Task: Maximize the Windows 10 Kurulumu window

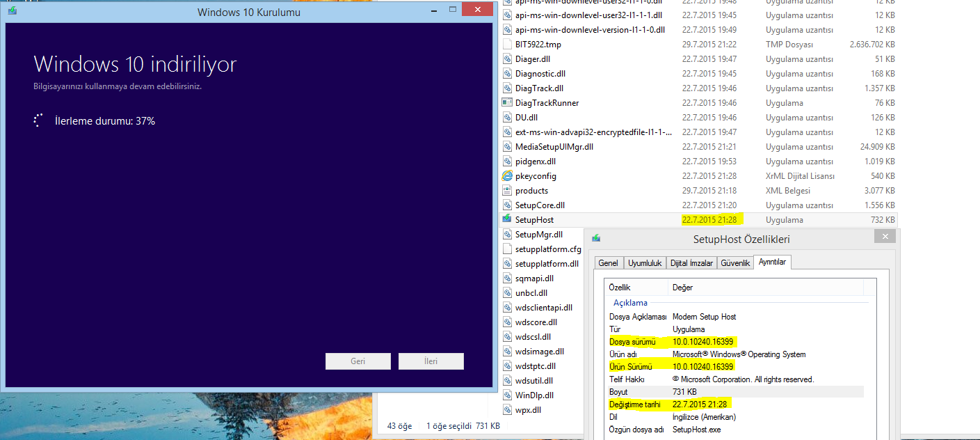Action: point(453,10)
